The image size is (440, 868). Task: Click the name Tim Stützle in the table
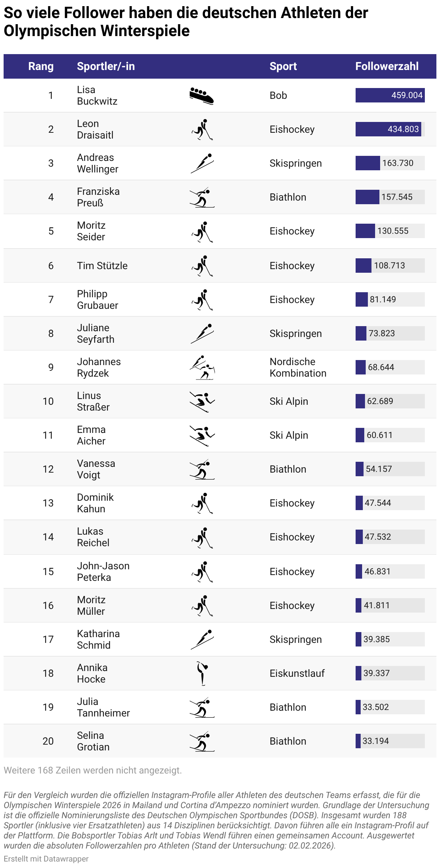(x=102, y=266)
